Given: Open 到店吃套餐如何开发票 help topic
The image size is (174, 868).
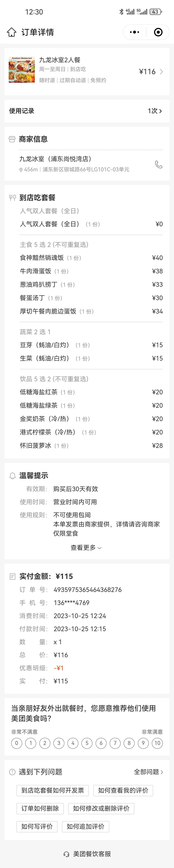Looking at the screenshot, I should pos(53,790).
